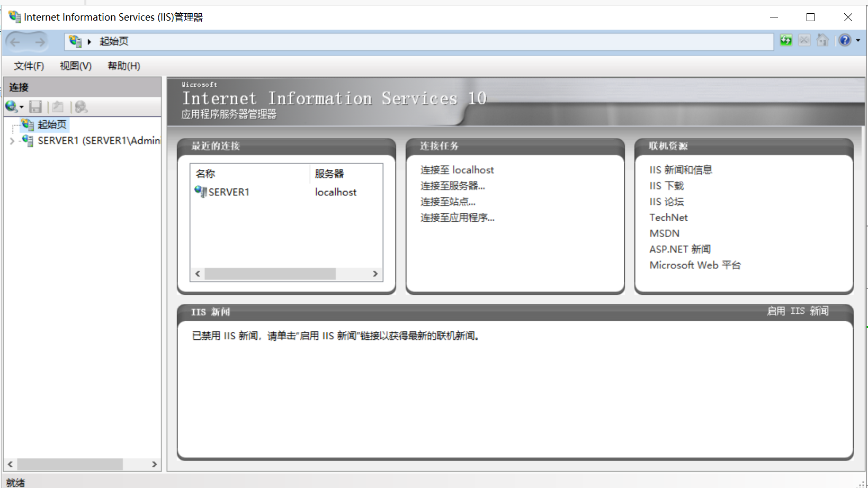Image resolution: width=868 pixels, height=488 pixels.
Task: Click the localhost cell in recent connections
Action: [336, 192]
